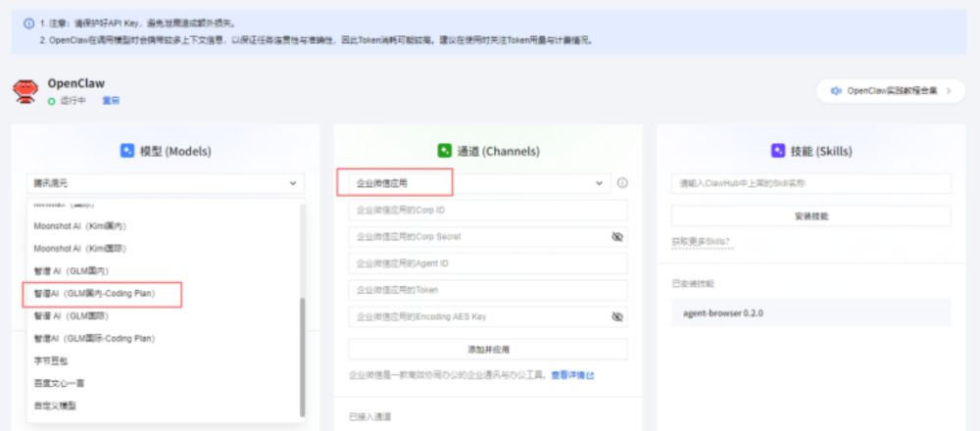Select Moonshot AI (Kimi国内) option
Image resolution: width=980 pixels, height=431 pixels.
coord(165,225)
